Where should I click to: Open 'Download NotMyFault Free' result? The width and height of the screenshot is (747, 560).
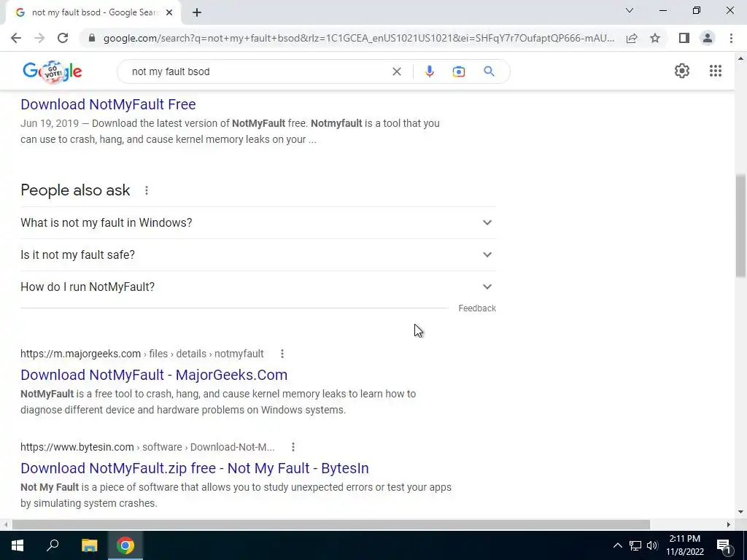pos(108,104)
